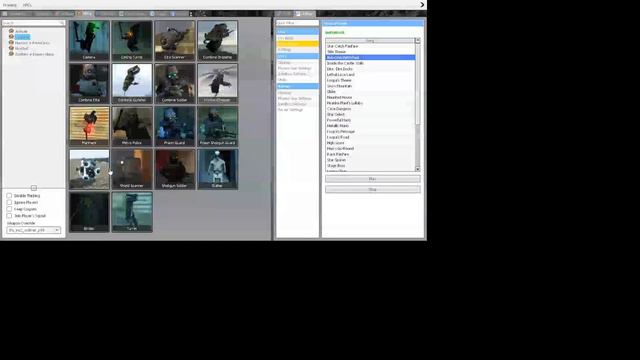Toggle the Ignore Players checkbox
640x360 pixels.
(x=9, y=202)
